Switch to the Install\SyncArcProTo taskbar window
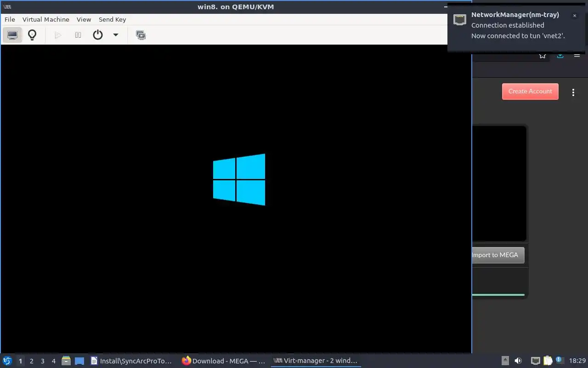Screen dimensions: 588x368 (132, 361)
